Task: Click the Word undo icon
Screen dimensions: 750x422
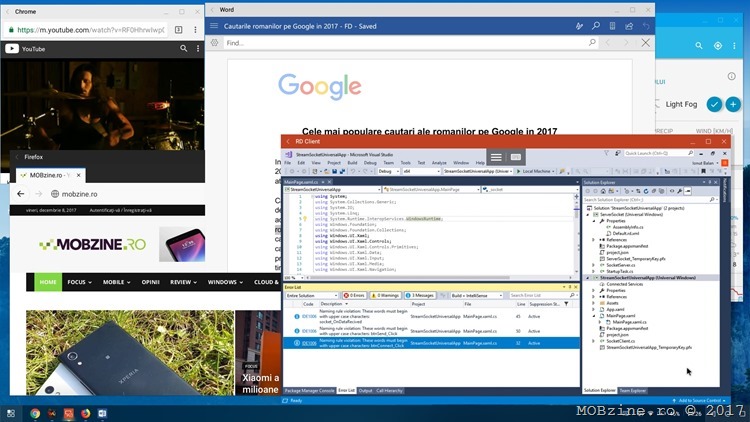Action: point(646,26)
